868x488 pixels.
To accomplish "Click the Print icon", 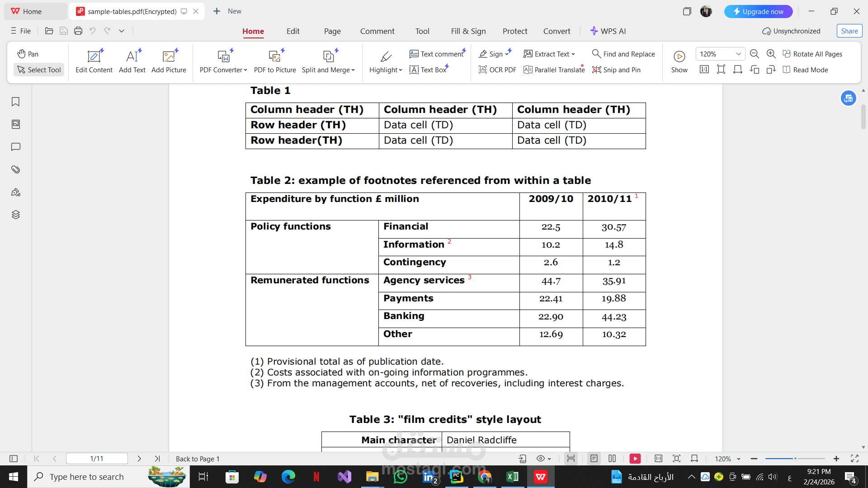I will 78,31.
